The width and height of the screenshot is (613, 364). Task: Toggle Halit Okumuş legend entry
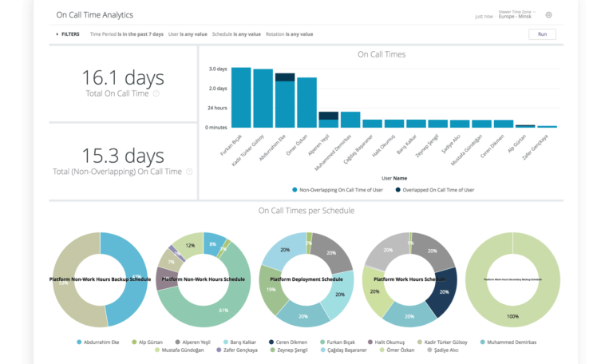click(386, 342)
